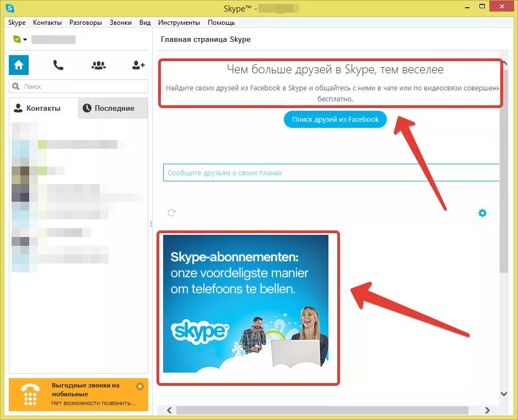The width and height of the screenshot is (518, 420).
Task: Click the Чем больше друзей в Skype headline
Action: point(335,69)
